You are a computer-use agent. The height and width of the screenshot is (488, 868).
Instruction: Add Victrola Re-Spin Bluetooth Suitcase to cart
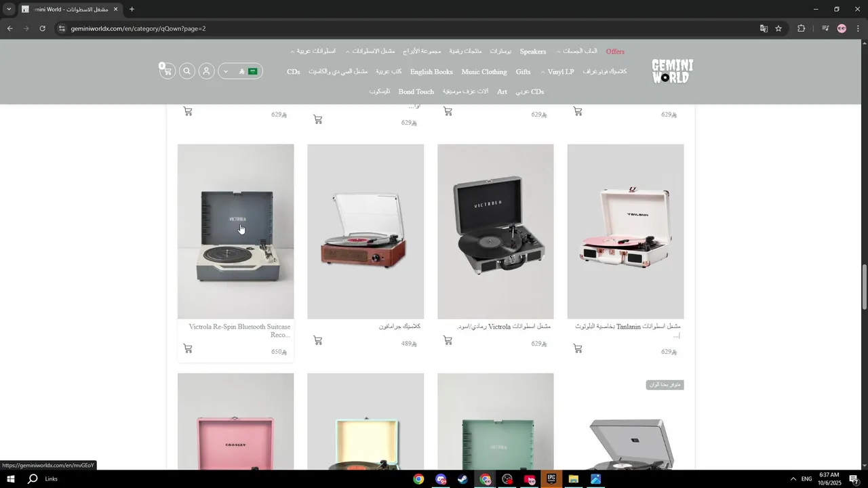188,348
